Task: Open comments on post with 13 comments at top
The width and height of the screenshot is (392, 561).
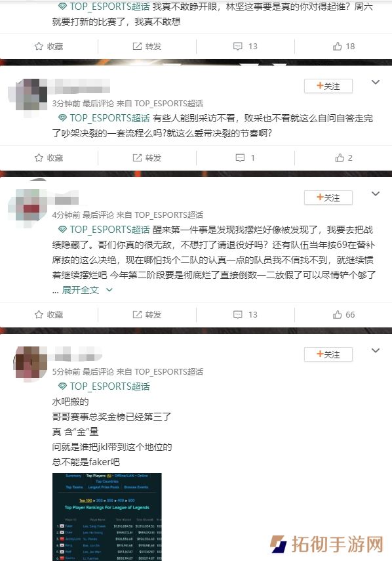Action: (x=245, y=46)
